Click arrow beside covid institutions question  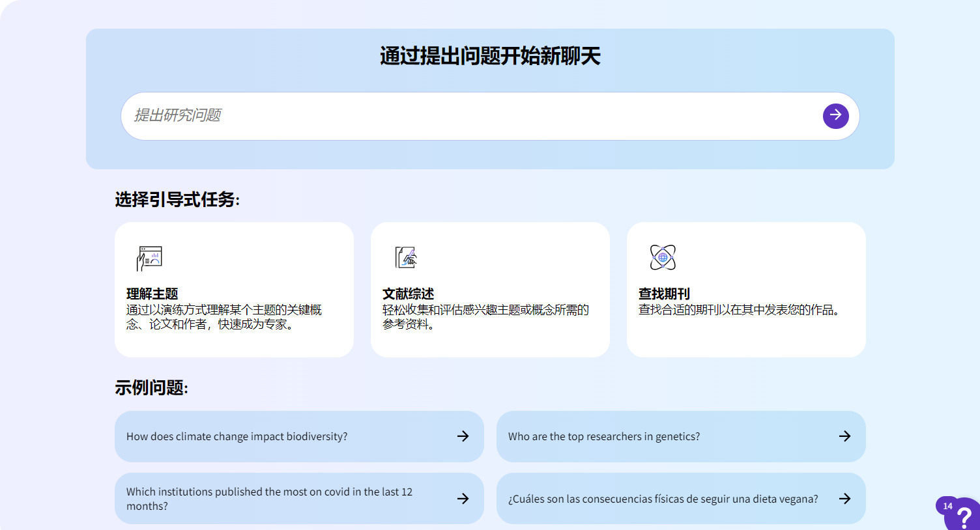[463, 499]
